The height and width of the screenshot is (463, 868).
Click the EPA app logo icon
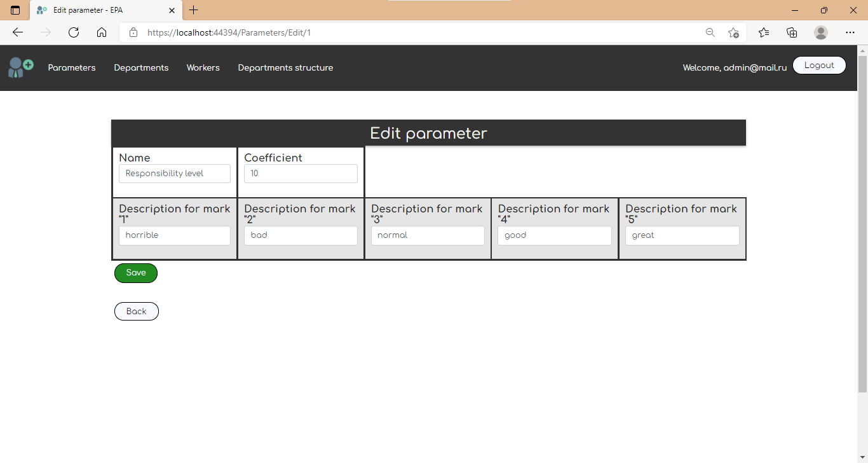[x=21, y=67]
